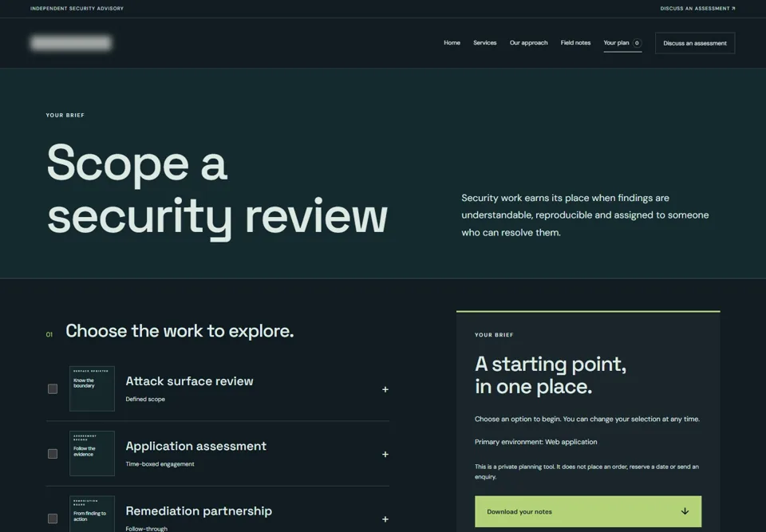This screenshot has width=766, height=532.
Task: Click the outlined Discuss an assessment button
Action: click(x=695, y=43)
